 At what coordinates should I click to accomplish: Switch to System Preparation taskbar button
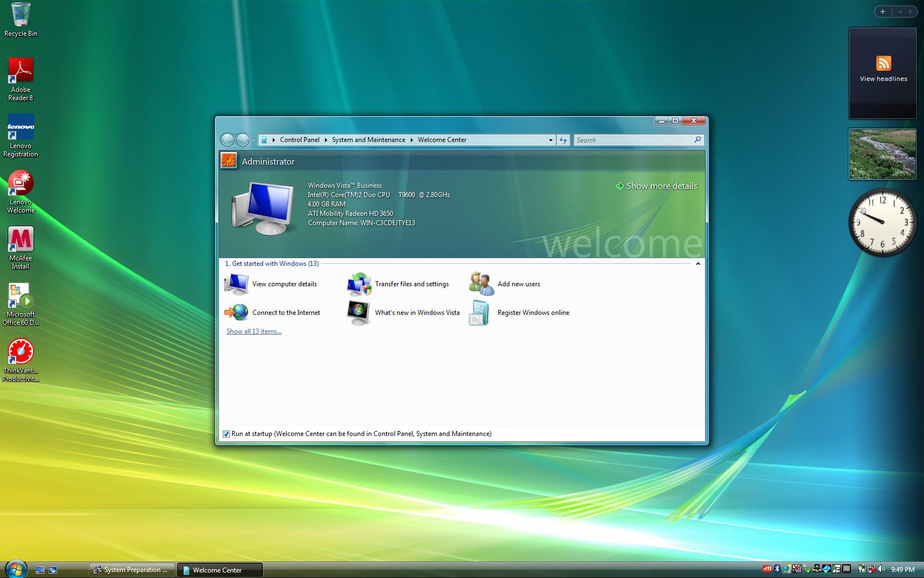[x=132, y=570]
